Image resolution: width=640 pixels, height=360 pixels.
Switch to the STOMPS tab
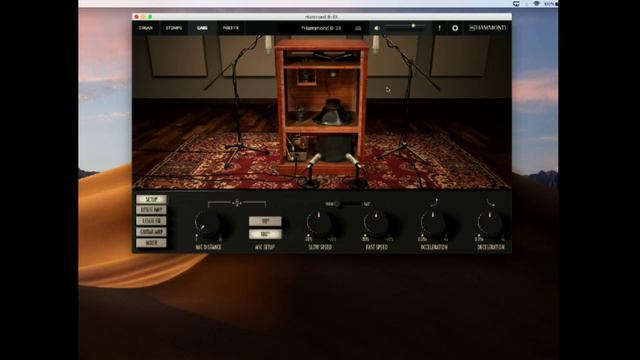coord(174,28)
